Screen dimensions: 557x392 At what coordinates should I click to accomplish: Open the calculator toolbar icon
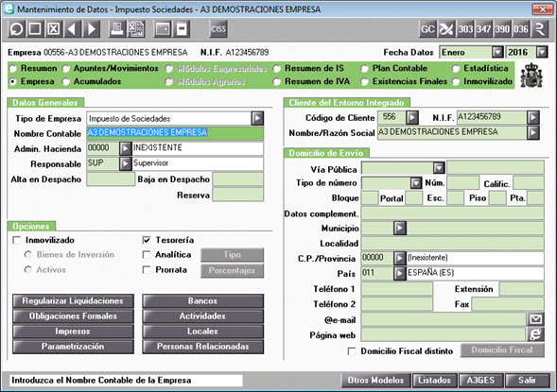(x=163, y=29)
